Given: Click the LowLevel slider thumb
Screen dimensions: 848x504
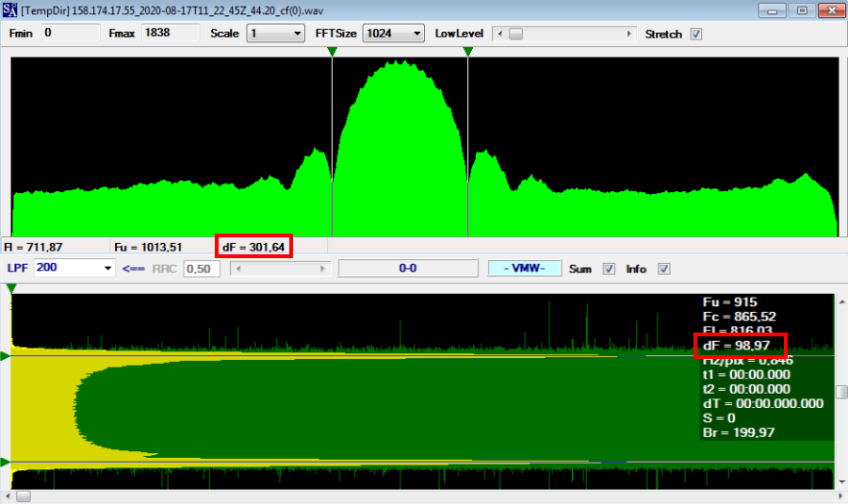Looking at the screenshot, I should 516,34.
